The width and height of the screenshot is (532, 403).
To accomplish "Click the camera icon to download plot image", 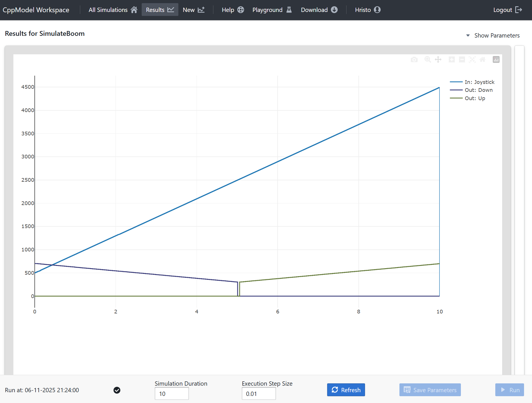I will pos(414,59).
